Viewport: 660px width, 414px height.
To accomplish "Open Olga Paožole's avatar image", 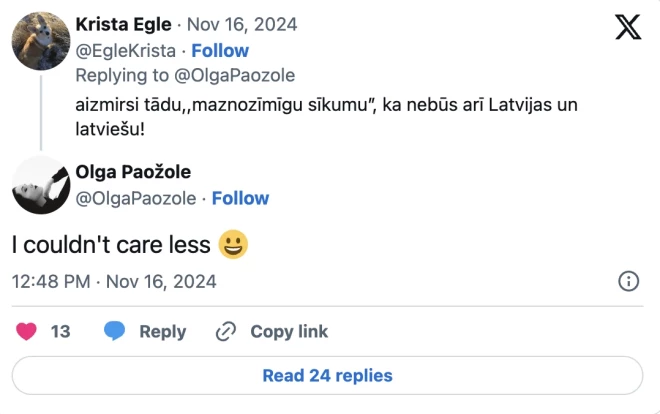I will (40, 185).
